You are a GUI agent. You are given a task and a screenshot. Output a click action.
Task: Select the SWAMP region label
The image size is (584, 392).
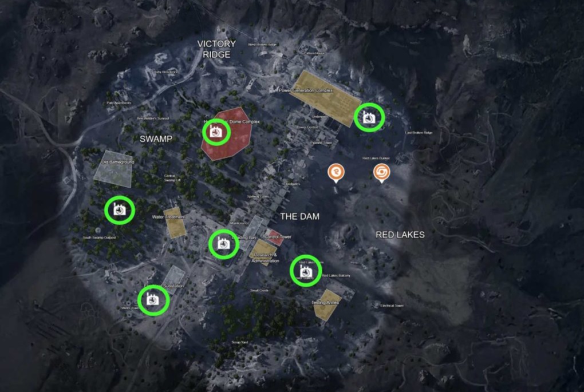point(156,139)
